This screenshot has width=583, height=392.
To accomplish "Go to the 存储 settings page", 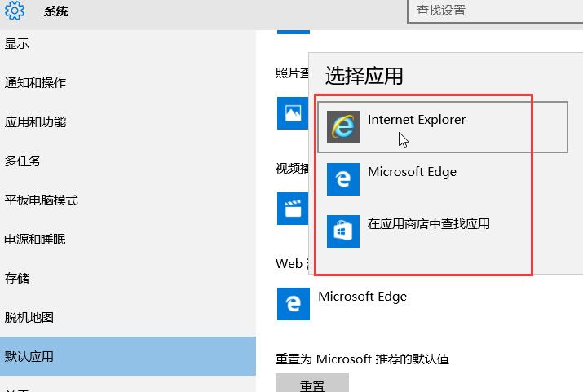I will 128,278.
